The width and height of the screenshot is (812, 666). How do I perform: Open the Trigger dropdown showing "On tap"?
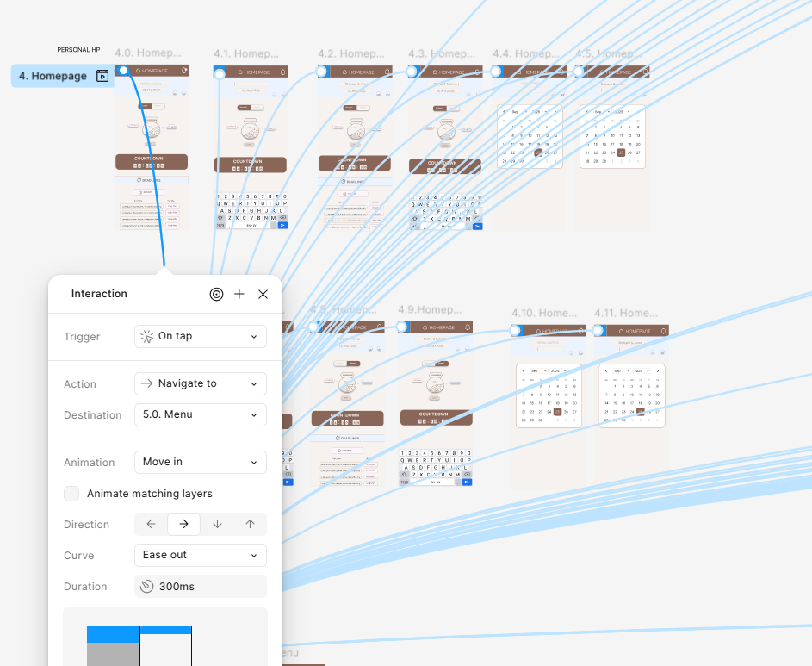tap(200, 336)
